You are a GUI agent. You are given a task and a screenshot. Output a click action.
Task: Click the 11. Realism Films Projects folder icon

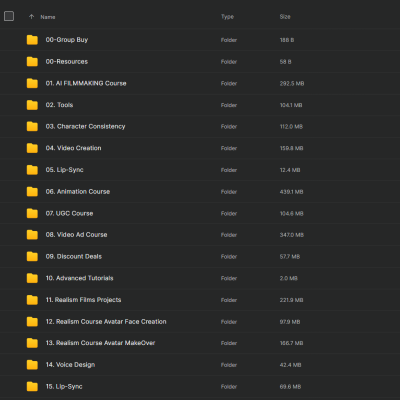point(32,300)
